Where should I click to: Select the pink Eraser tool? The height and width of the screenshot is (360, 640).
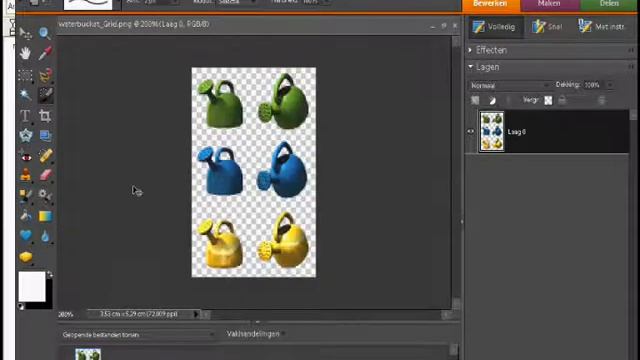45,175
